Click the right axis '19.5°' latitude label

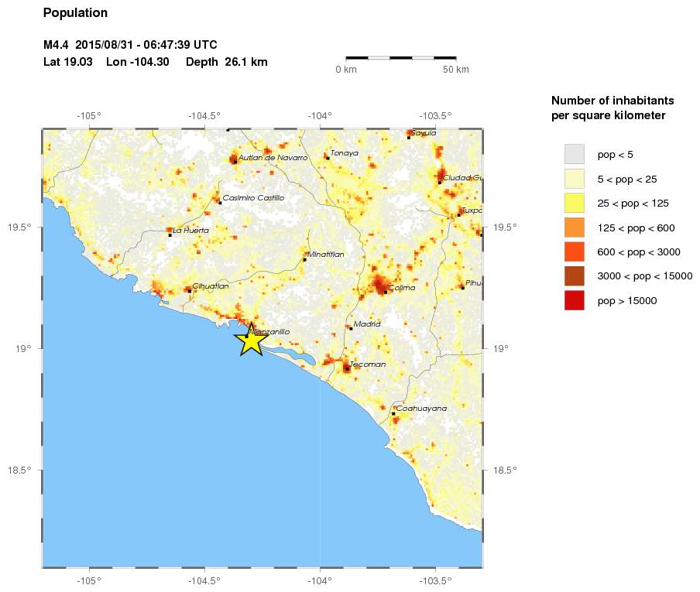(505, 227)
